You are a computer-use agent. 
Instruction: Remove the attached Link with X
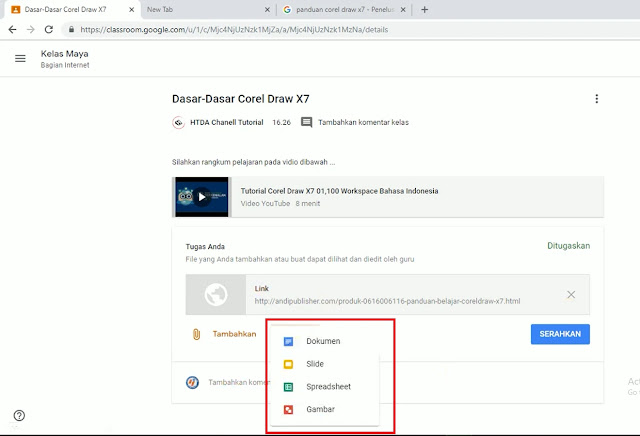tap(571, 295)
